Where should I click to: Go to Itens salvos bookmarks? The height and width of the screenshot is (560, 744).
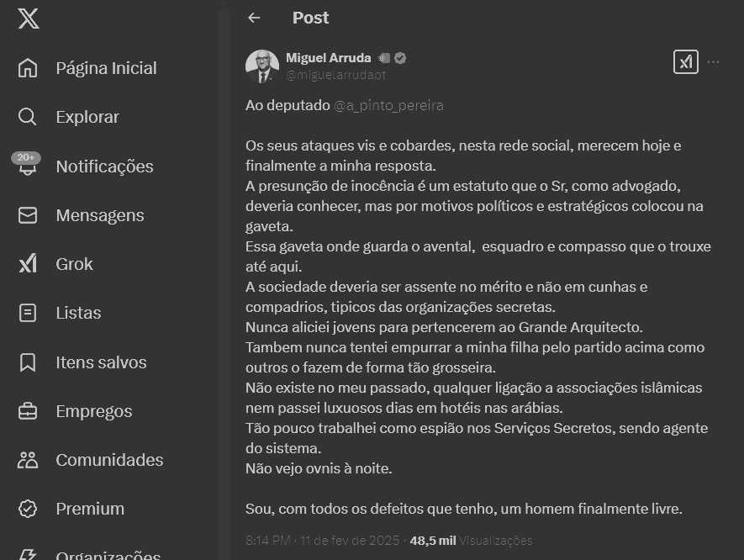pyautogui.click(x=101, y=362)
